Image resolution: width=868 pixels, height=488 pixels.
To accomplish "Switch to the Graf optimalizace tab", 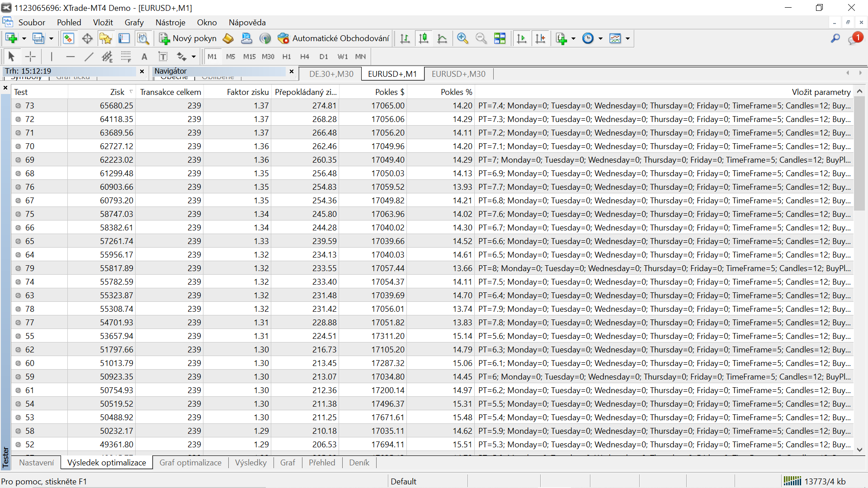I will pos(190,462).
